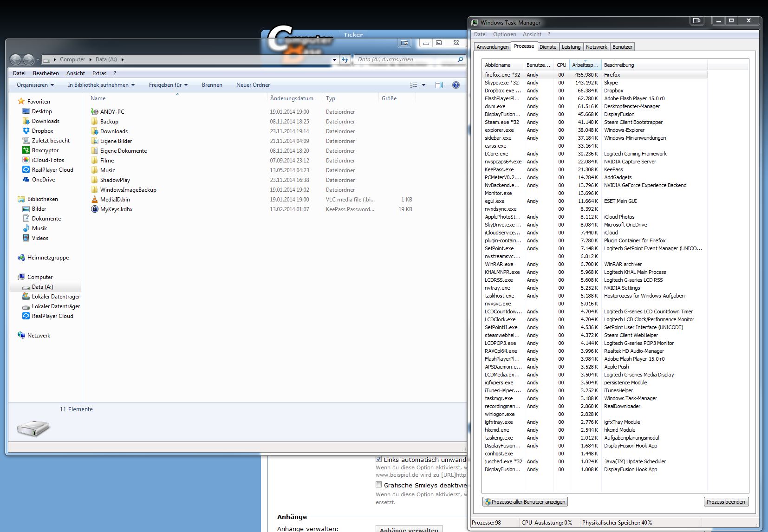Select the KeePass.exe process
The height and width of the screenshot is (532, 768).
pyautogui.click(x=595, y=169)
